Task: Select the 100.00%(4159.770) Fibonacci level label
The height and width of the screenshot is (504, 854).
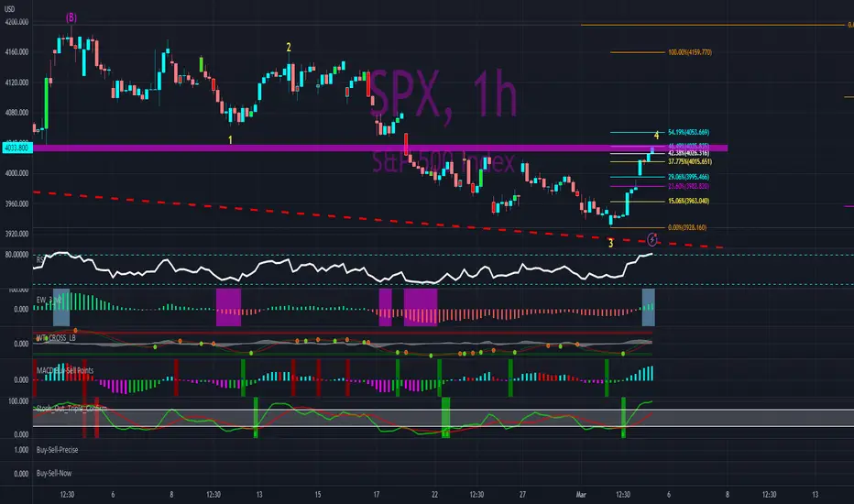Action: 689,52
